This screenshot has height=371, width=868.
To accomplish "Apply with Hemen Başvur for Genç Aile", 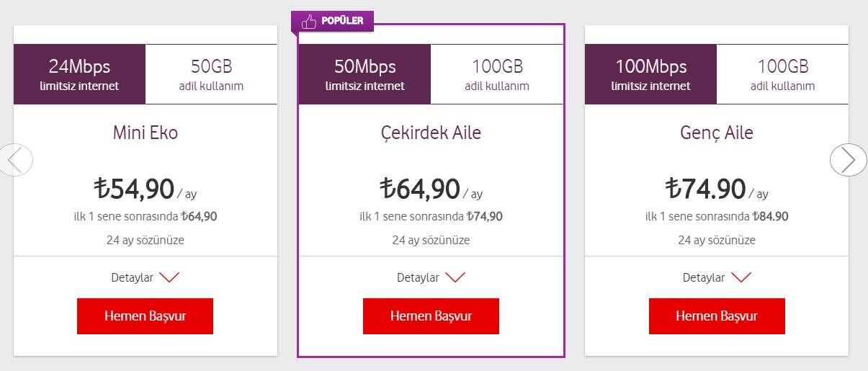I will (x=717, y=316).
